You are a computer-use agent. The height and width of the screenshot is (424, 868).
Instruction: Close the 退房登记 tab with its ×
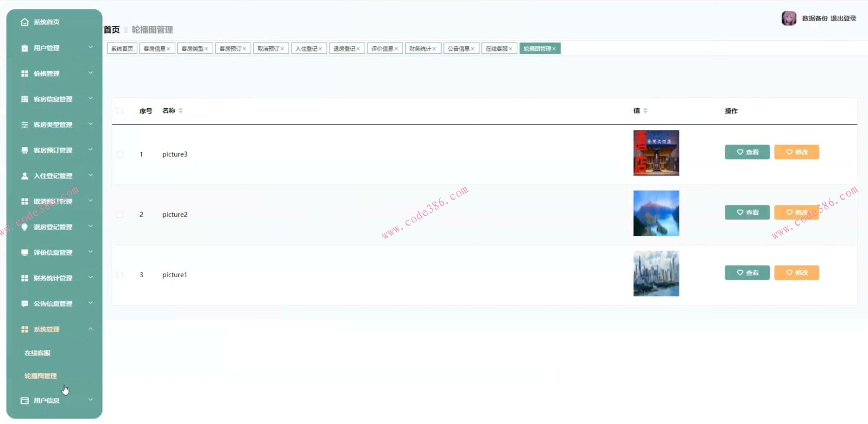coord(358,49)
